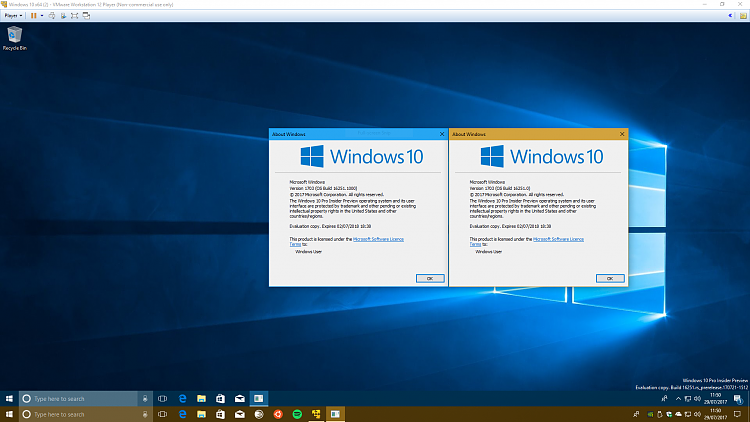Image resolution: width=750 pixels, height=422 pixels.
Task: Send Ctrl+Alt+Del to the virtual machine
Action: 52,15
